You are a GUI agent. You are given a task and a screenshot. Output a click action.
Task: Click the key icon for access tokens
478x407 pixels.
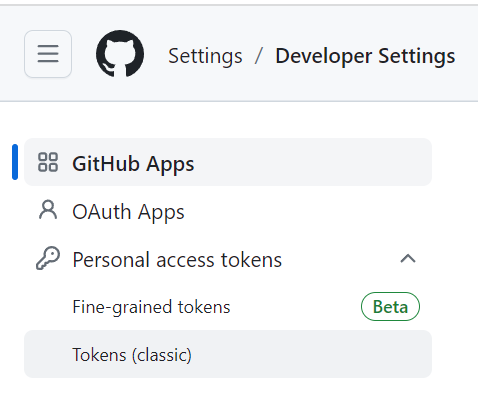(x=48, y=258)
